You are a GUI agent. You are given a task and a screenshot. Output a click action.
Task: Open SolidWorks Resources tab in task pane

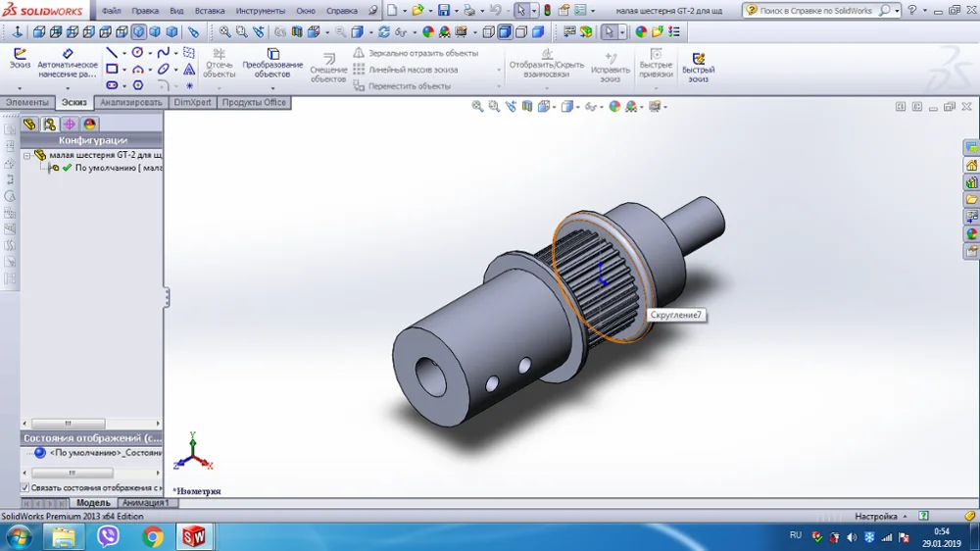pyautogui.click(x=971, y=165)
